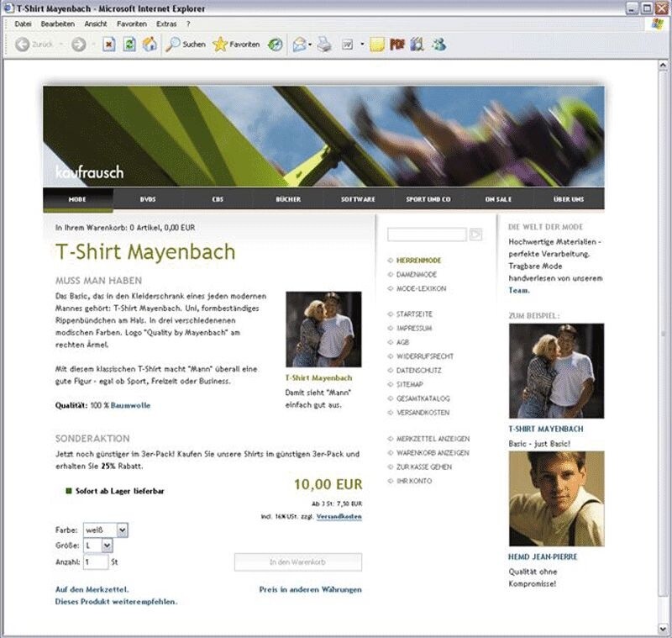Select the SPORT UND CO tab
The image size is (672, 638).
428,199
